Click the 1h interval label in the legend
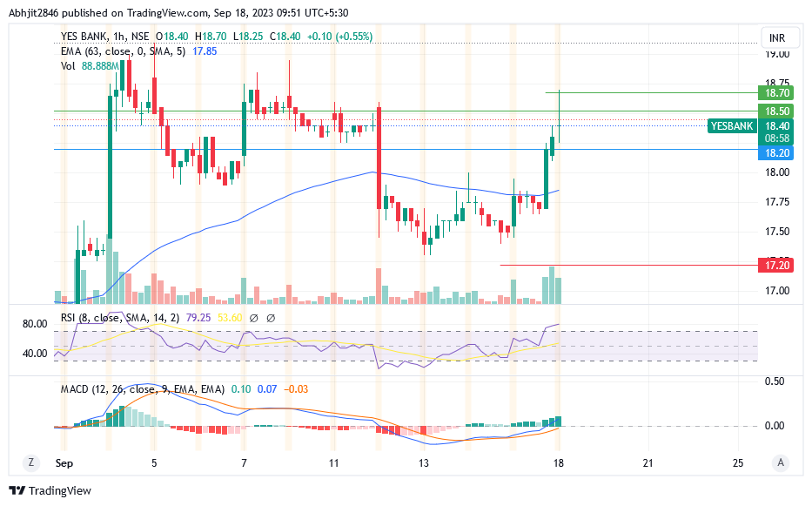The image size is (812, 506). (119, 37)
